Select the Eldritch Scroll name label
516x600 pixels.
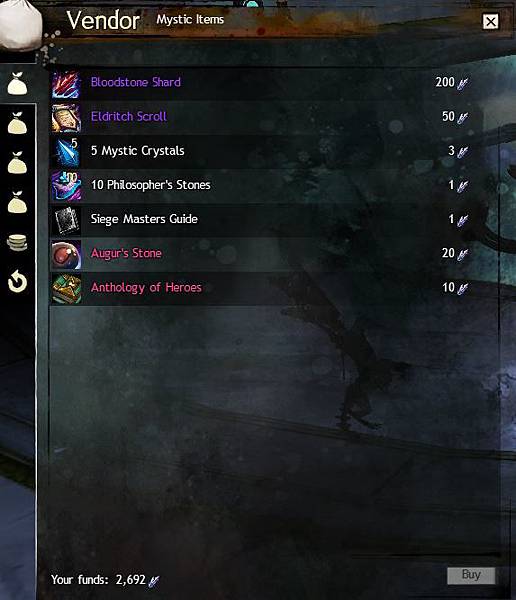click(129, 116)
